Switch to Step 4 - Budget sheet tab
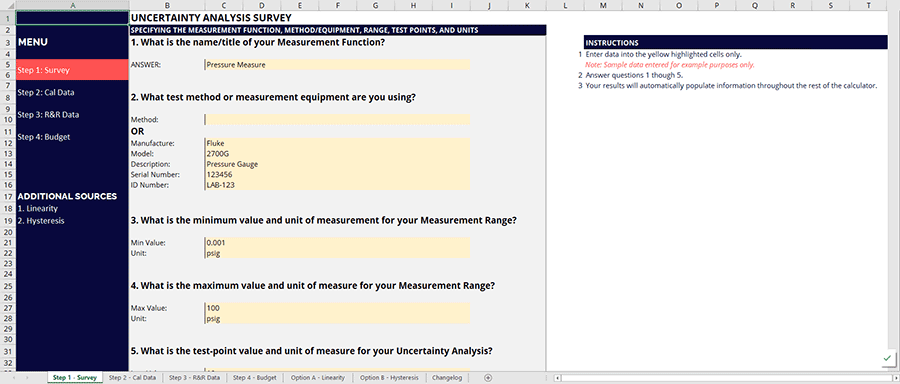Image resolution: width=900 pixels, height=384 pixels. pyautogui.click(x=254, y=378)
